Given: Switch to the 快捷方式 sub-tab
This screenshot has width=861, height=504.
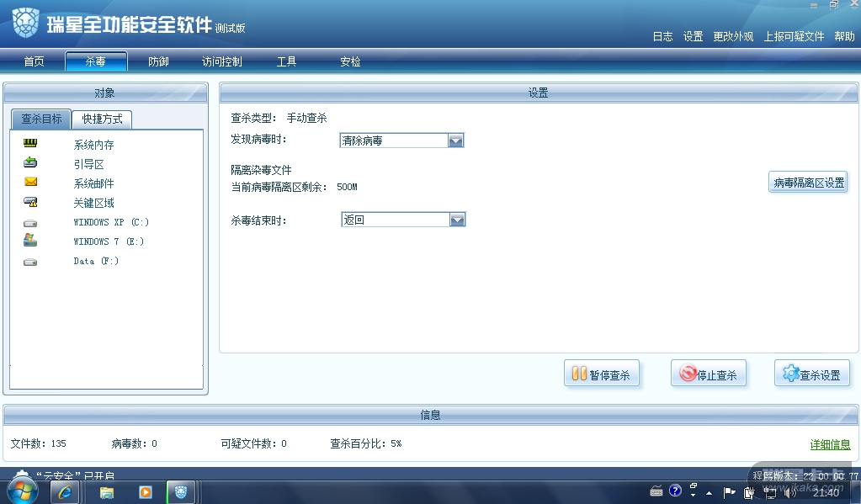Looking at the screenshot, I should click(x=102, y=119).
